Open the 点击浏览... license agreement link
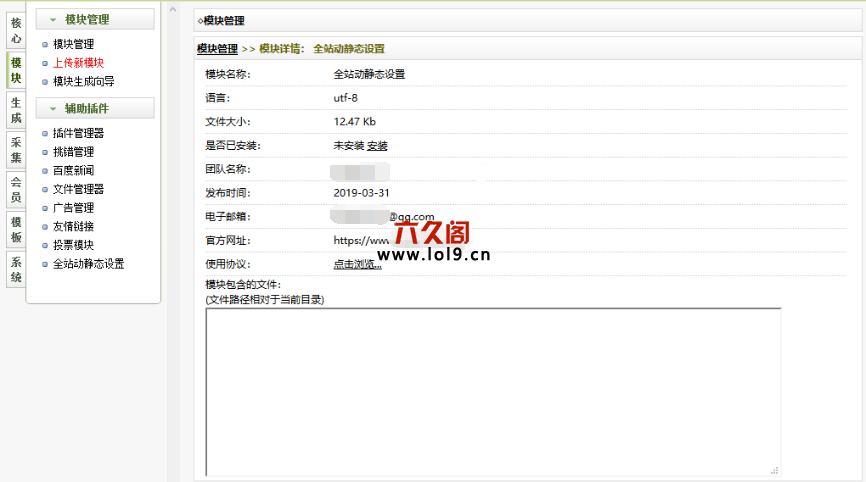Screen dimensions: 866x482 tap(357, 264)
